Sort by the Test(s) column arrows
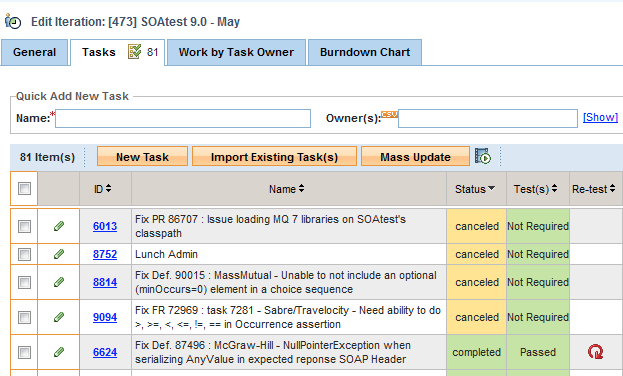The height and width of the screenshot is (376, 623). 554,189
